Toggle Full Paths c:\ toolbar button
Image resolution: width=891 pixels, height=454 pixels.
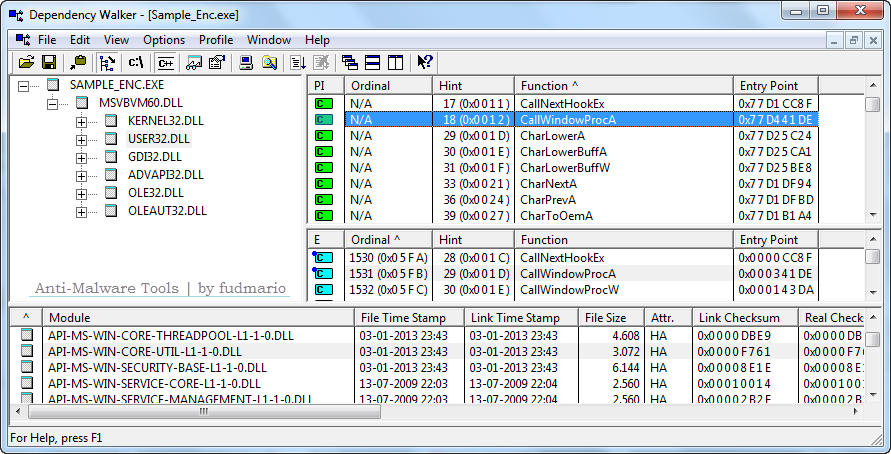pyautogui.click(x=136, y=62)
